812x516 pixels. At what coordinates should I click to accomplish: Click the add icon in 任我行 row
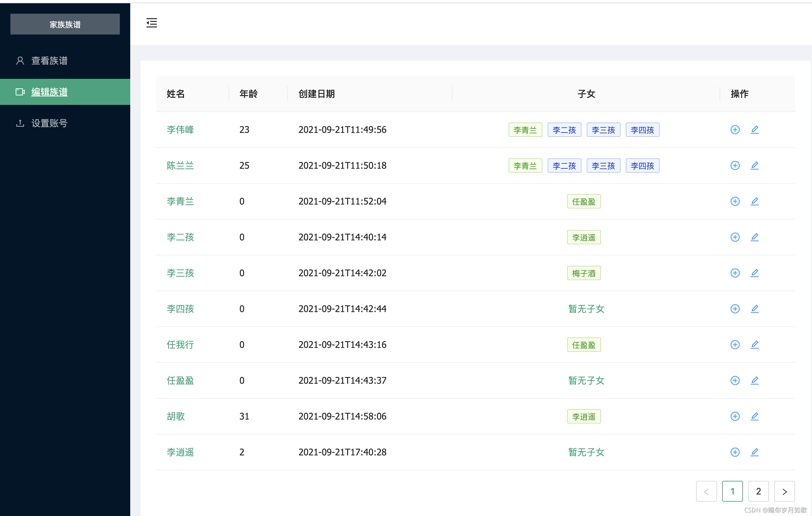(x=735, y=344)
